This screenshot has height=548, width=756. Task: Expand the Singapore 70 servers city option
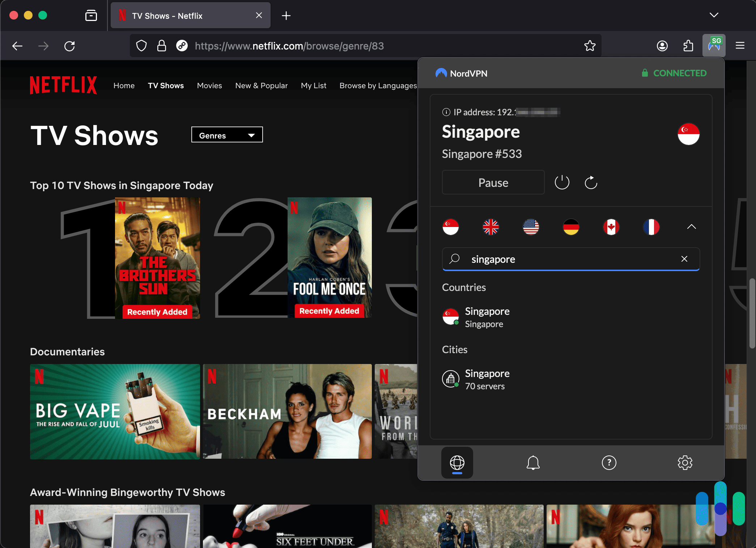(x=487, y=378)
